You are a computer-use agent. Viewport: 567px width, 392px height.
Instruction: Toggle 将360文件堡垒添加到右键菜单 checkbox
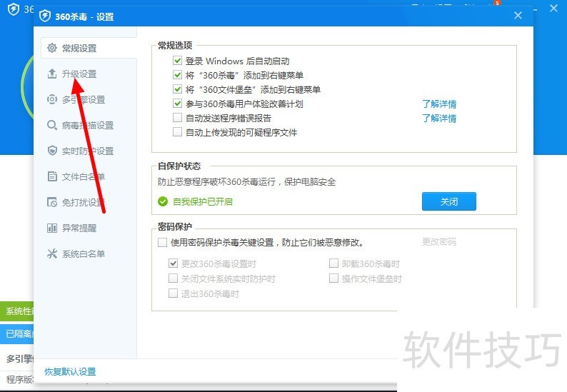[177, 89]
